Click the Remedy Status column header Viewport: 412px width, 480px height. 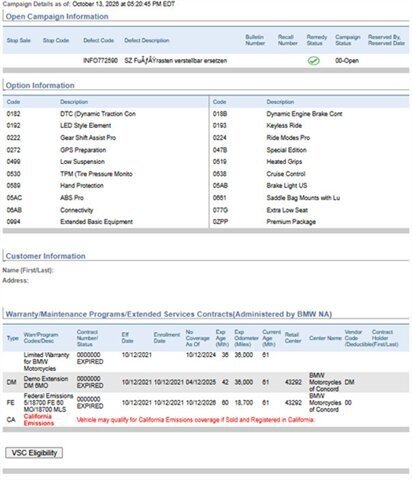317,40
